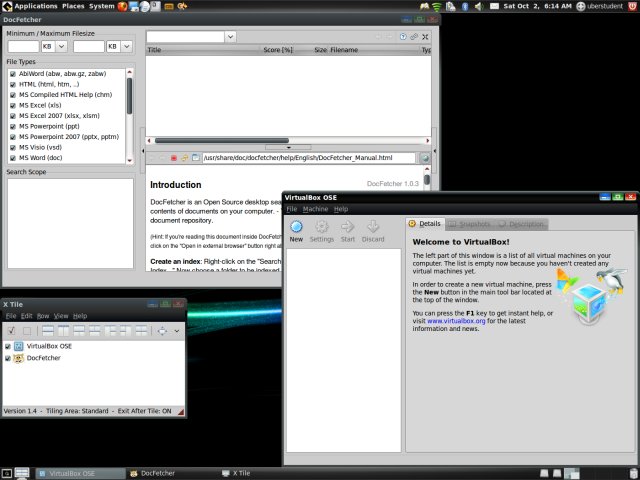
Task: Toggle MS Visio (vsd) checkbox
Action: point(13,147)
